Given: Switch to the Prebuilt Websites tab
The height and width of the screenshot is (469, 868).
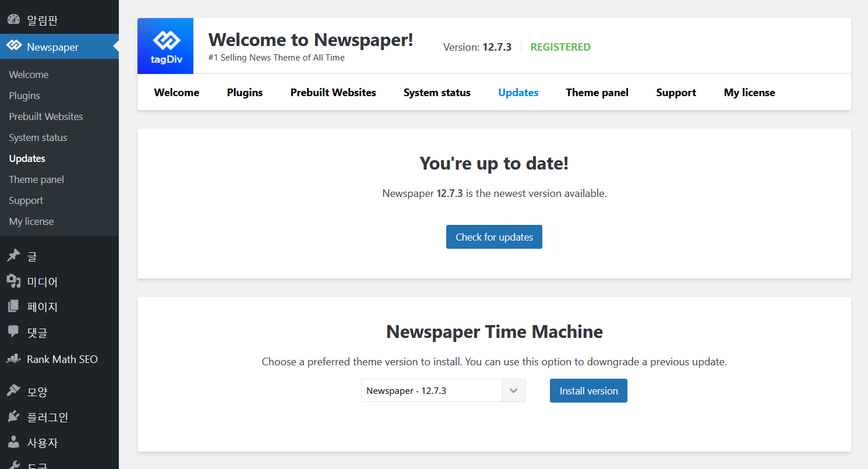Looking at the screenshot, I should pyautogui.click(x=333, y=93).
